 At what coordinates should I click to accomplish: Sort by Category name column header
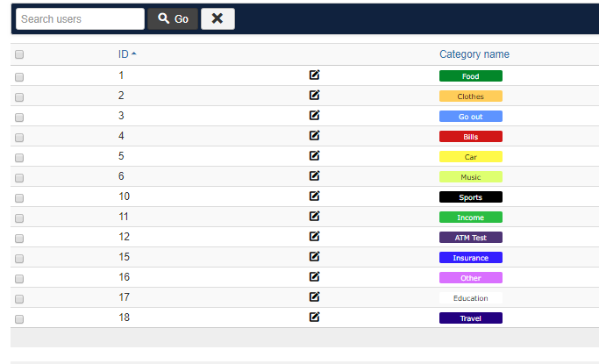point(474,54)
